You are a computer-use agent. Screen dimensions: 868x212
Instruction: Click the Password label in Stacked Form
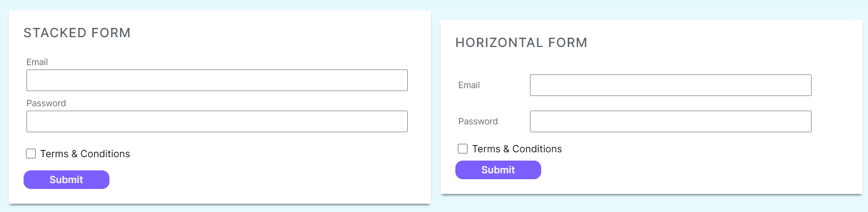(46, 103)
